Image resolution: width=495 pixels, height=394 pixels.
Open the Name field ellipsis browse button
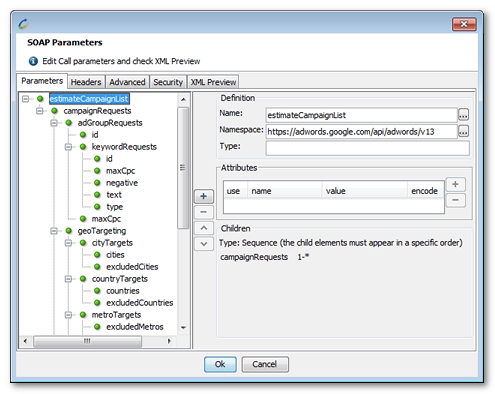click(x=463, y=115)
